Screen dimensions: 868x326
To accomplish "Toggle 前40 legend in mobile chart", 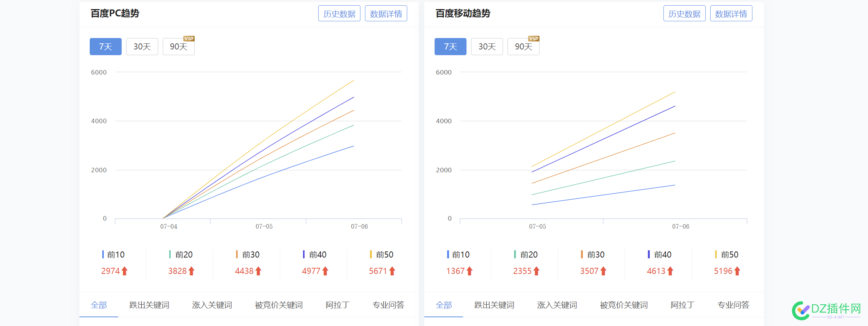I will click(x=660, y=254).
